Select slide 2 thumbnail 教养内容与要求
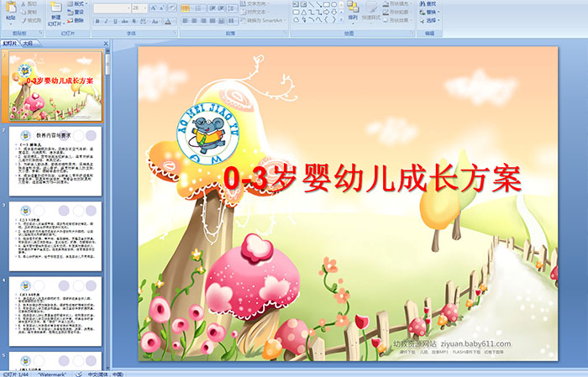The image size is (588, 377). coord(55,161)
